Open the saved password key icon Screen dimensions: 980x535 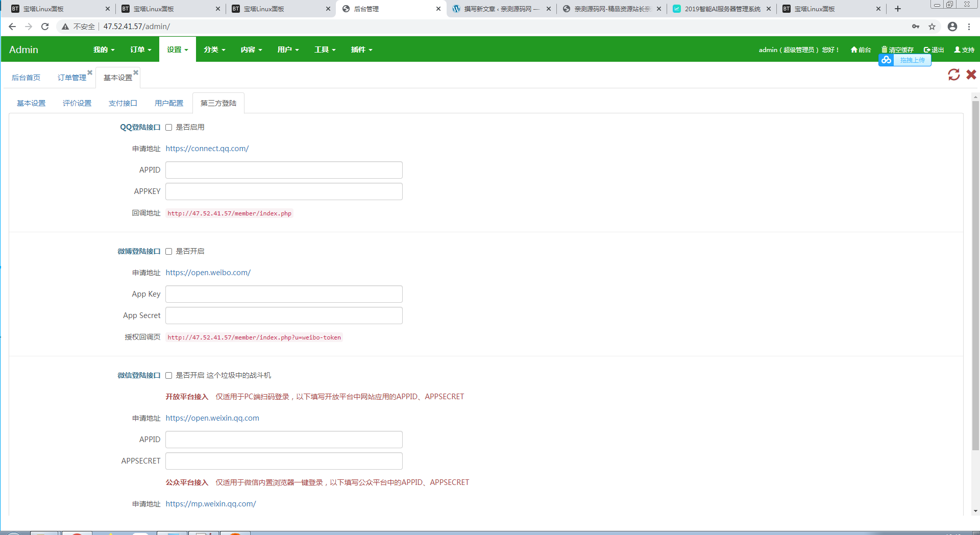click(x=916, y=27)
